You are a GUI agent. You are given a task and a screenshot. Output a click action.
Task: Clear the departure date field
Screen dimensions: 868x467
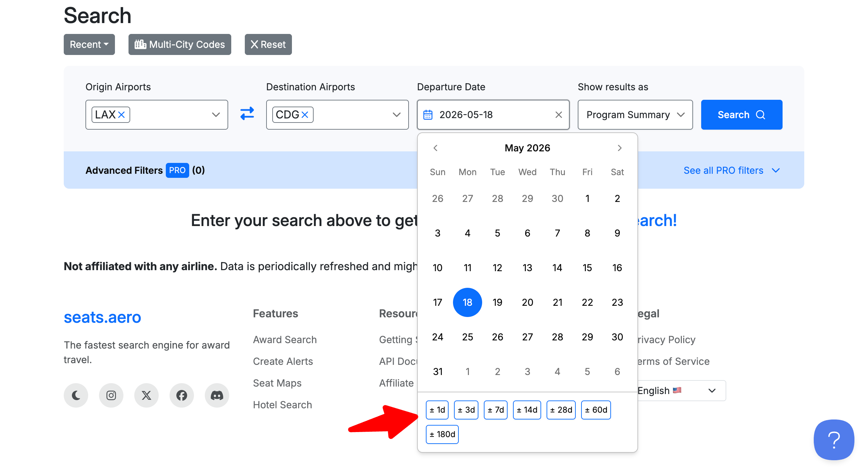tap(558, 115)
